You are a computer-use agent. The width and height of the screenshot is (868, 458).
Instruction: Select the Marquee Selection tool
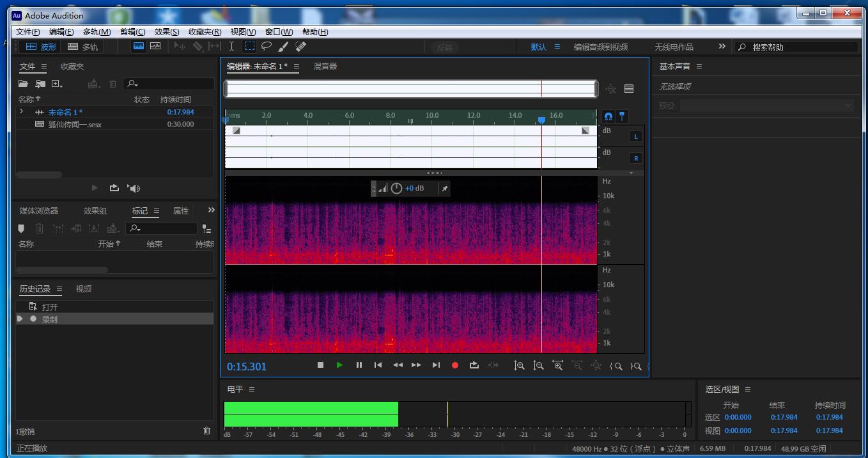pos(250,46)
